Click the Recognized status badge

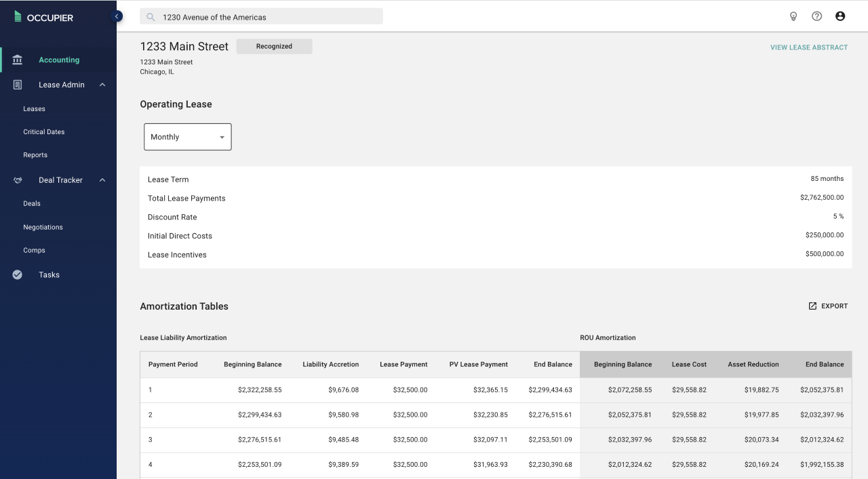pos(274,46)
